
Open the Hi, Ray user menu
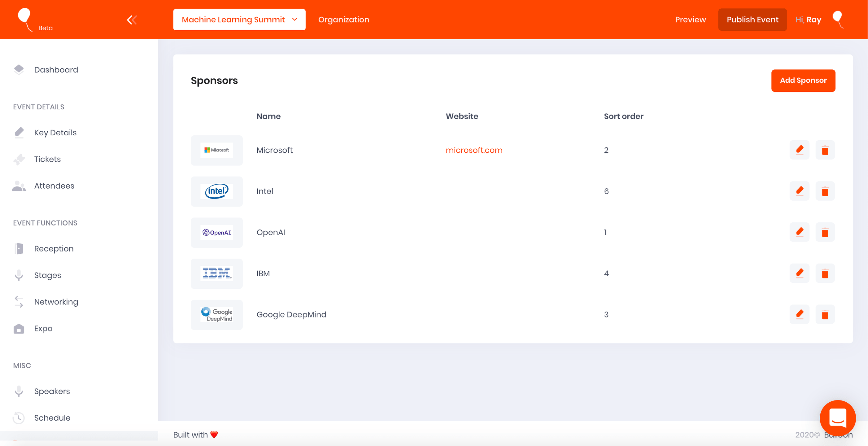click(x=808, y=20)
